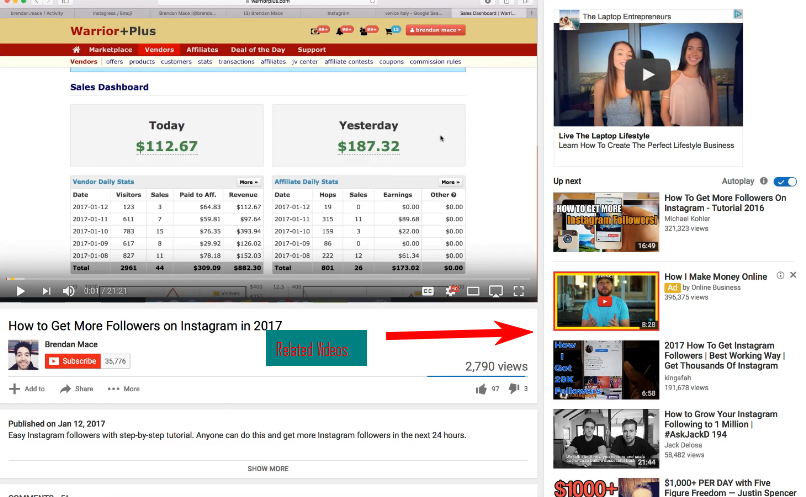
Task: Skip to next video with player control
Action: pyautogui.click(x=46, y=291)
